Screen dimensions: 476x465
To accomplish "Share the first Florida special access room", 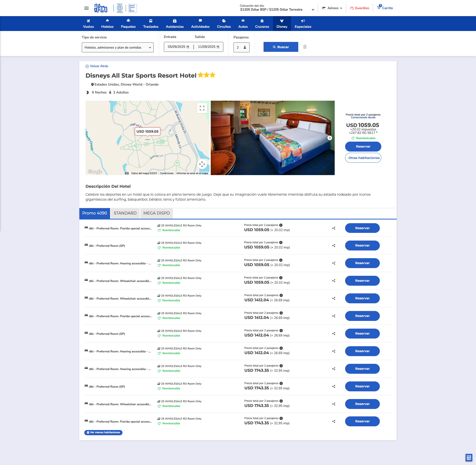I will pos(334,228).
